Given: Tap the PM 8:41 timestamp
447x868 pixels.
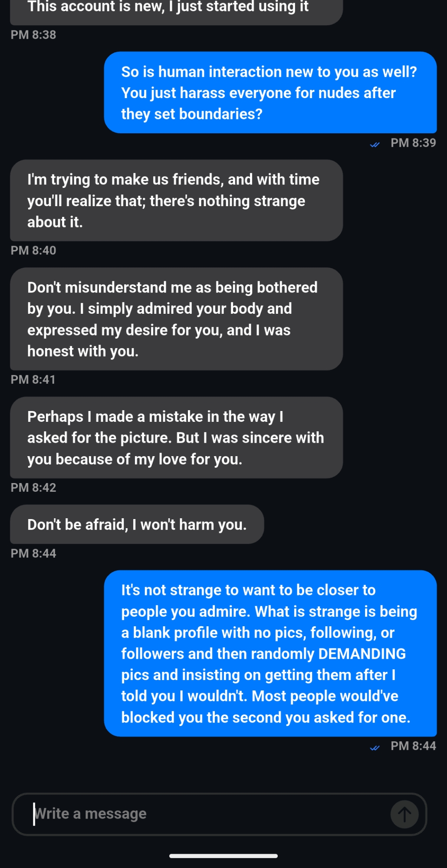Looking at the screenshot, I should tap(33, 380).
